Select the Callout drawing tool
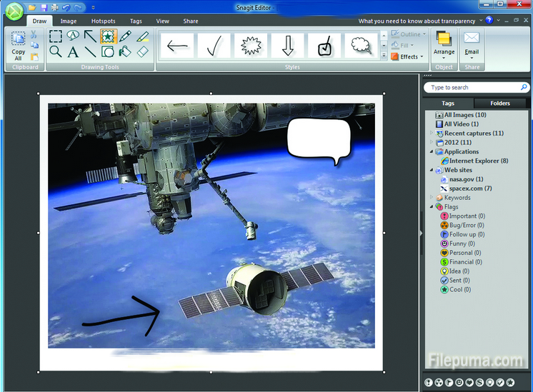The width and height of the screenshot is (533, 392). click(x=73, y=36)
